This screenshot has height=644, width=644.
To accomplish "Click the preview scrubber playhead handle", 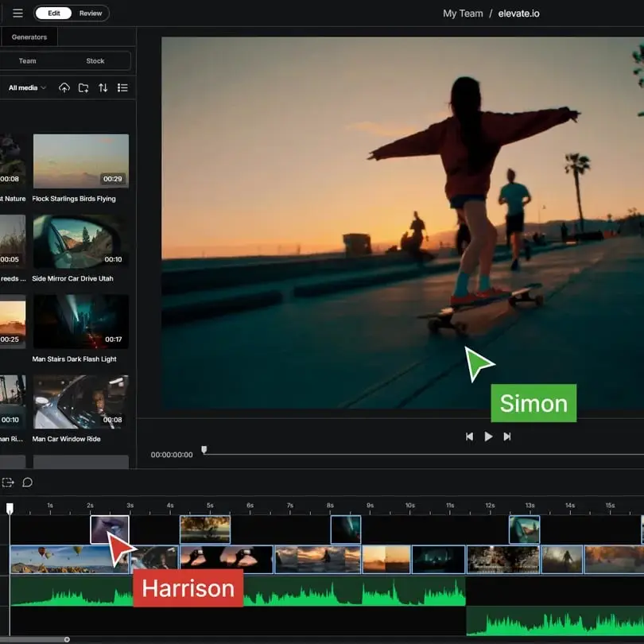I will point(204,450).
